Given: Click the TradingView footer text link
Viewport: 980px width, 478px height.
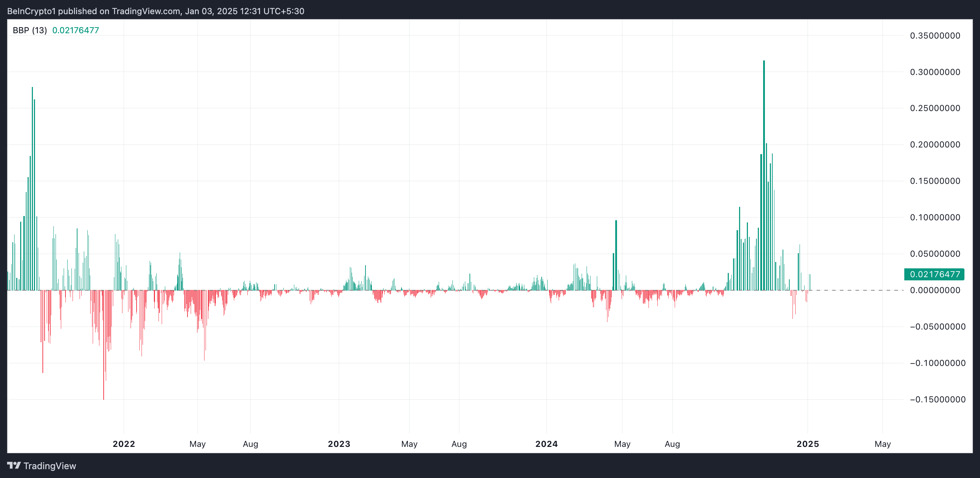Looking at the screenshot, I should tap(50, 466).
